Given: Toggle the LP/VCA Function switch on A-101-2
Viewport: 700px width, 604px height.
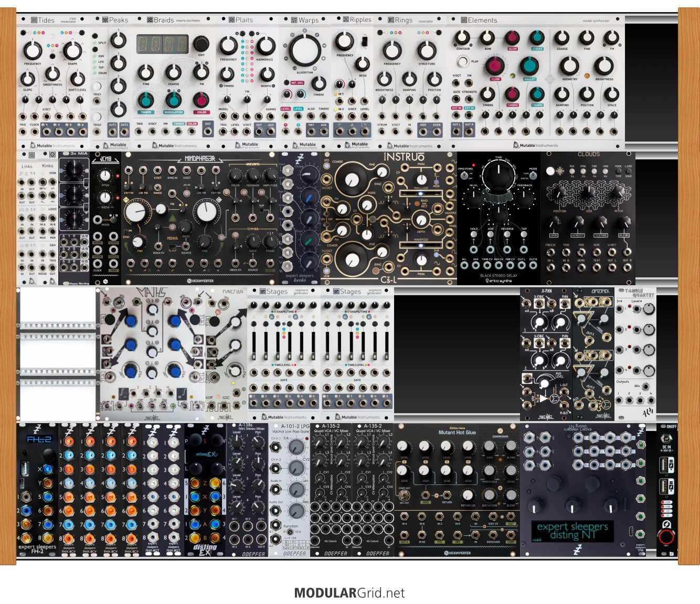Looking at the screenshot, I should point(290,532).
